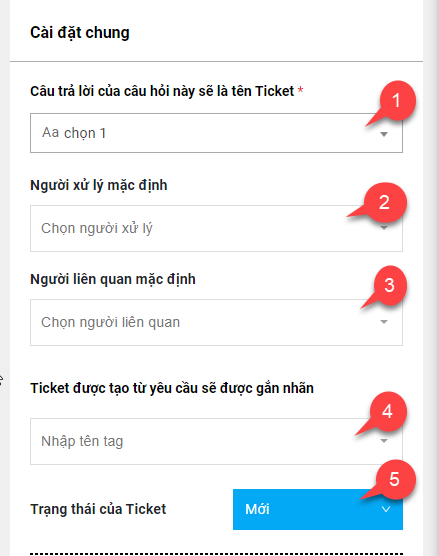Viewport: 439px width, 556px height.
Task: Click the caret arrow in the "Aa chọn 1" field
Action: 384,134
